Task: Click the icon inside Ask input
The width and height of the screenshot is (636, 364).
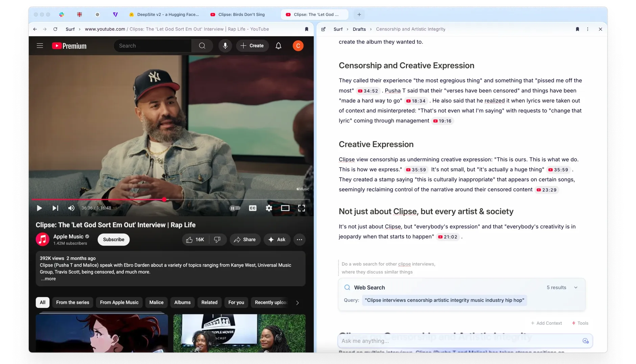Action: click(586, 341)
